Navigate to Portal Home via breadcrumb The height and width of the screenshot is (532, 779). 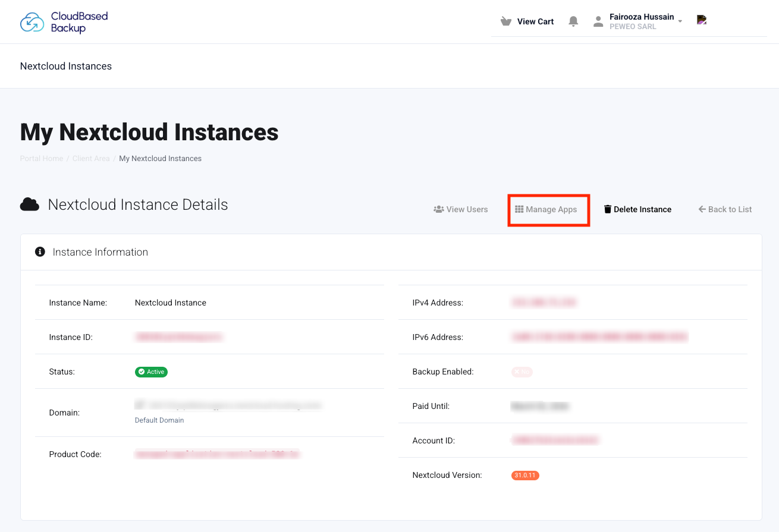point(41,158)
